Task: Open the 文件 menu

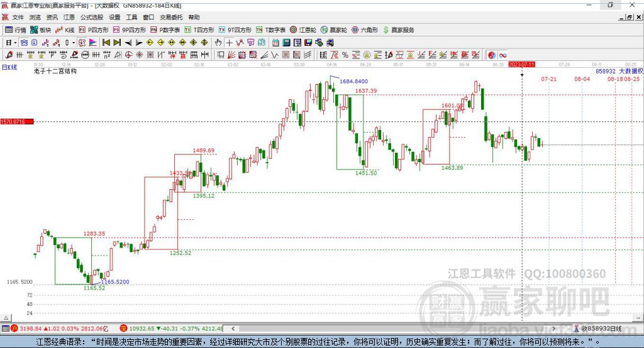Action: [18, 17]
